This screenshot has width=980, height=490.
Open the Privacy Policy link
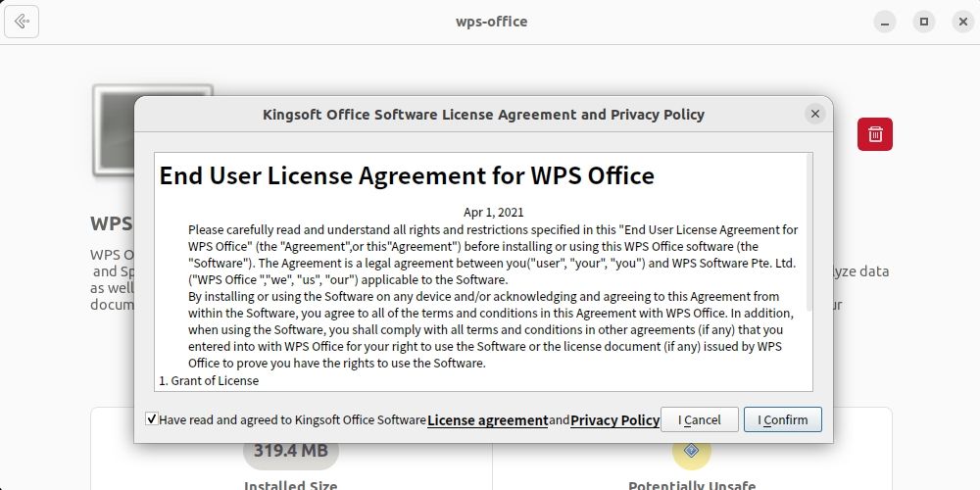click(614, 420)
